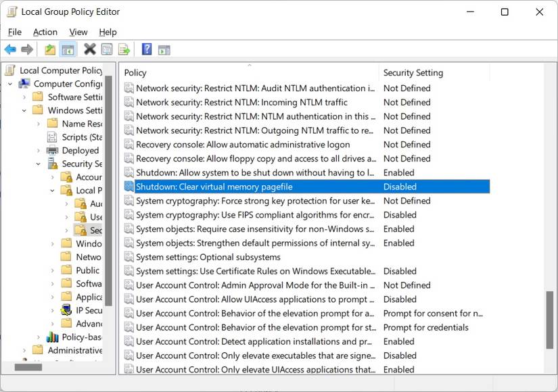The image size is (558, 392).
Task: Click the Export List toolbar icon
Action: 124,49
